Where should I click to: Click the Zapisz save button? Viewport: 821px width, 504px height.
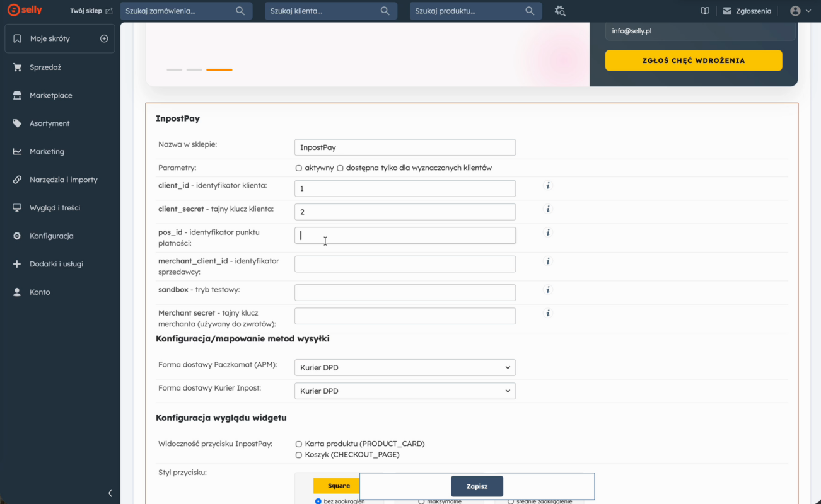(x=477, y=486)
